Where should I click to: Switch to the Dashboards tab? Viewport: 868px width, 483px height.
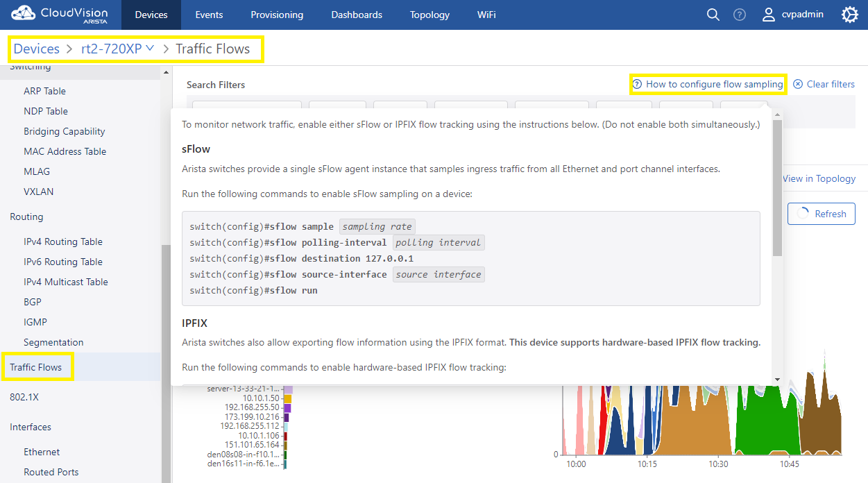356,15
